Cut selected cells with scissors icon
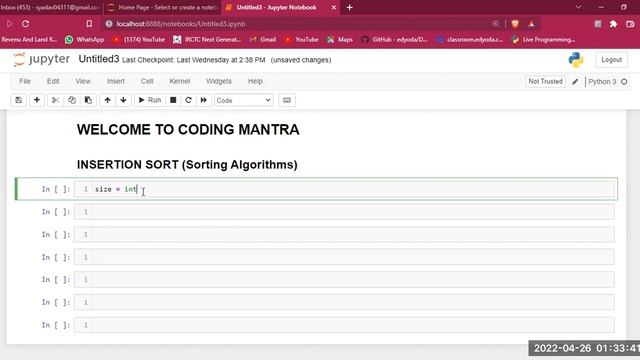The width and height of the screenshot is (640, 360). (x=56, y=100)
